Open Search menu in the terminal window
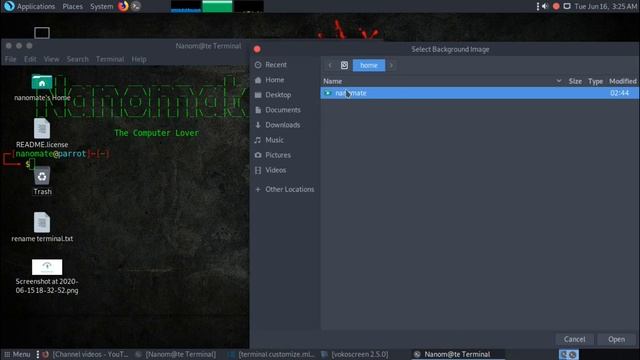 (78, 59)
